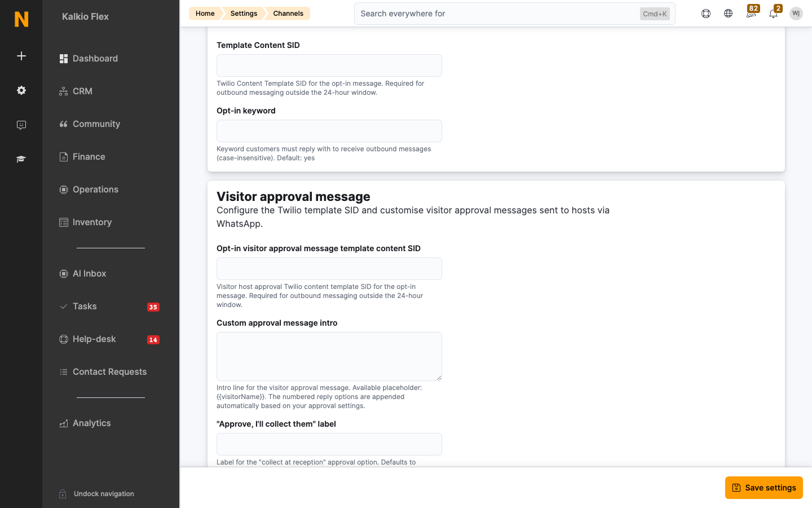Screen dimensions: 812x508
Task: Click 'Default: yes' helper text
Action: point(296,158)
